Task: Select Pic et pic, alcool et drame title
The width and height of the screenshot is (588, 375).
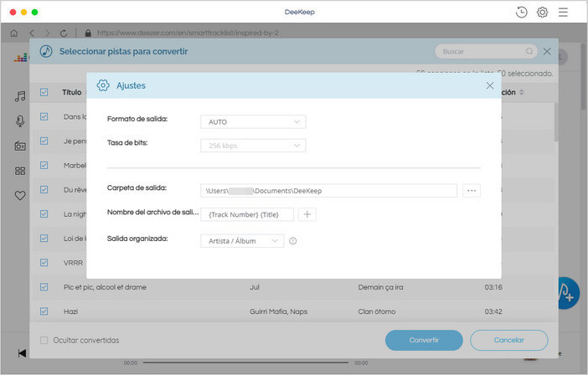Action: (105, 287)
